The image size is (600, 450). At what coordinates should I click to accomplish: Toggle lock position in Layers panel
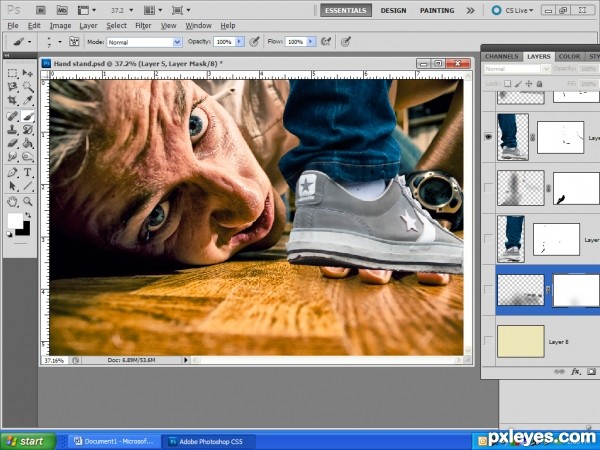[x=529, y=83]
